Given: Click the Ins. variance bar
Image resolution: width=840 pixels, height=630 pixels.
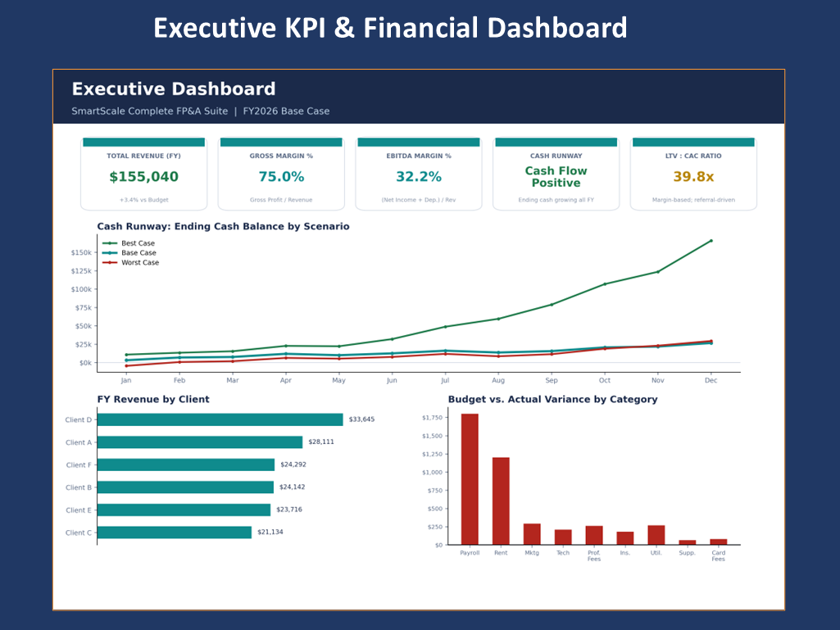Looking at the screenshot, I should click(625, 538).
